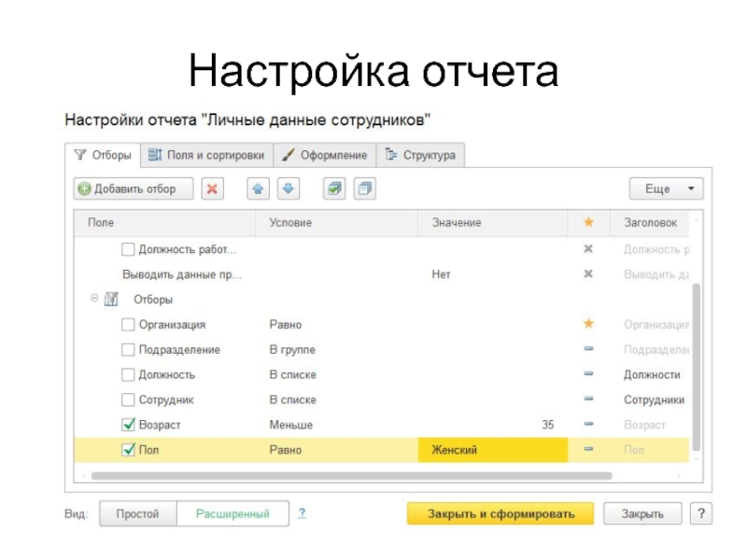Select Простой view mode
Viewport: 747px width, 560px height.
137,514
